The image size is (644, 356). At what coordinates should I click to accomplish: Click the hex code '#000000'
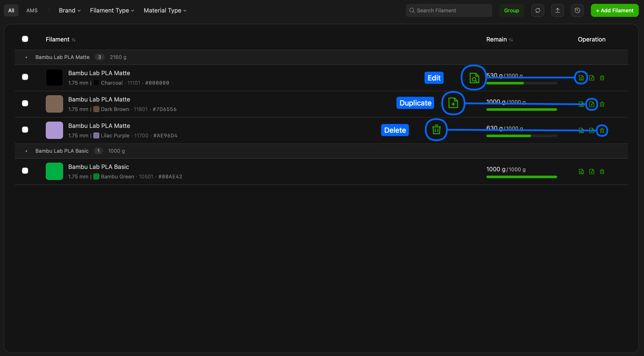157,83
